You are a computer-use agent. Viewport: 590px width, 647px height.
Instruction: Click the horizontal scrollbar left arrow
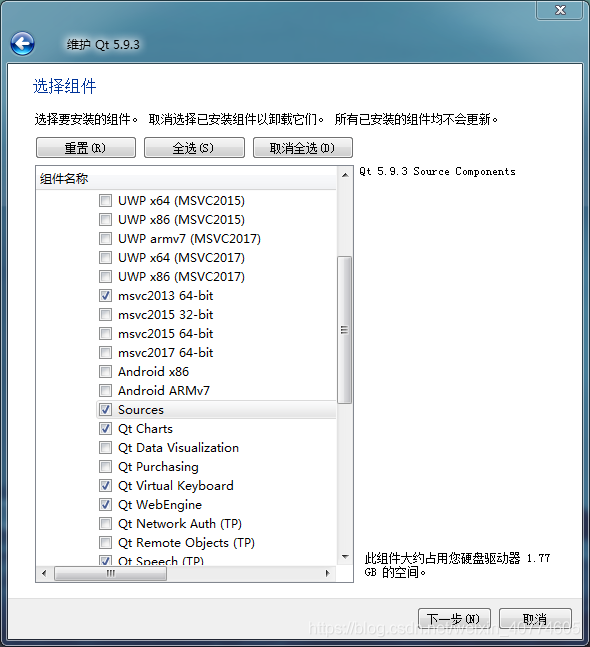[x=45, y=574]
